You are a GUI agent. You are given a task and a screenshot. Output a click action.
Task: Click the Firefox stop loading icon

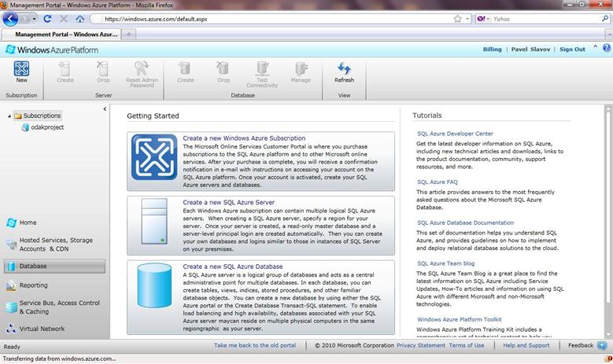(x=63, y=19)
